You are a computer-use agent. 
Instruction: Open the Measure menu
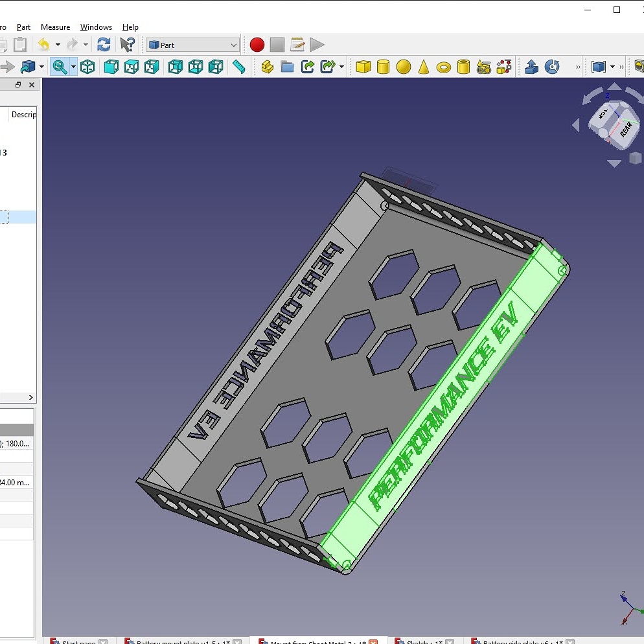[56, 27]
